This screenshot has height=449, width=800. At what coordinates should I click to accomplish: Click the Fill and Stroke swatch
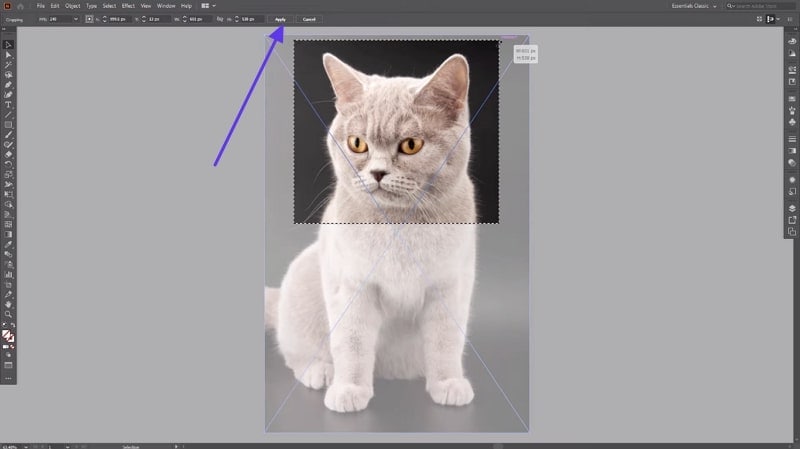point(8,336)
